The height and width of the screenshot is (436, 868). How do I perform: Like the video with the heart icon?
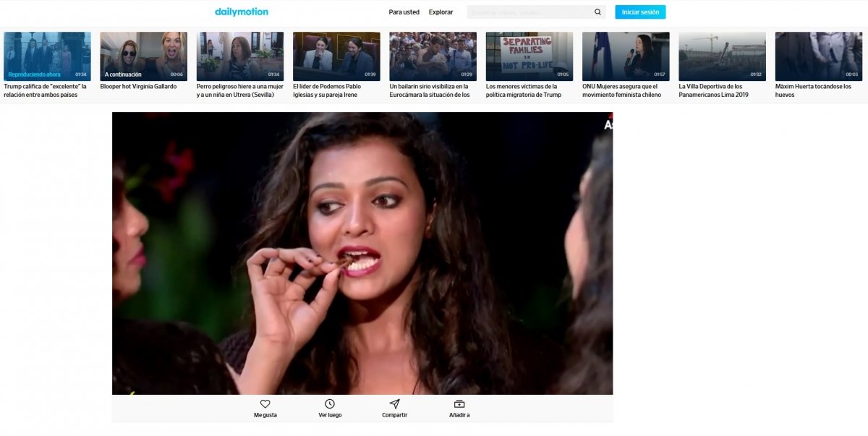click(x=265, y=404)
